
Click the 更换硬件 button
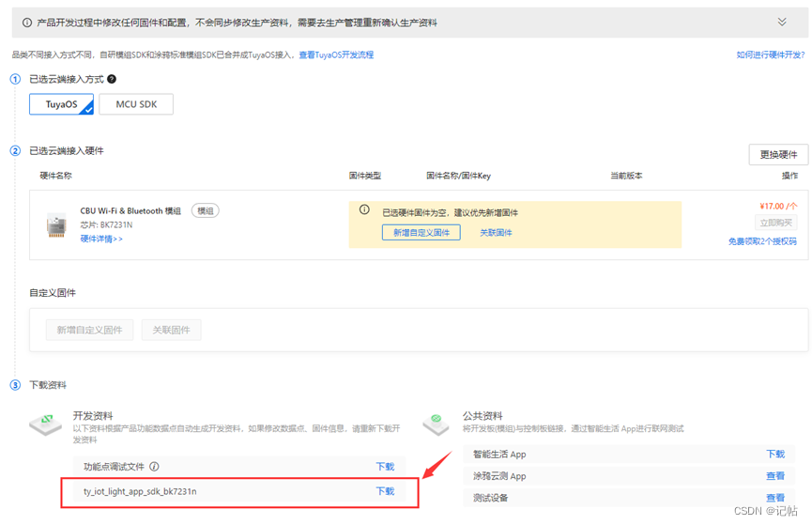point(778,154)
